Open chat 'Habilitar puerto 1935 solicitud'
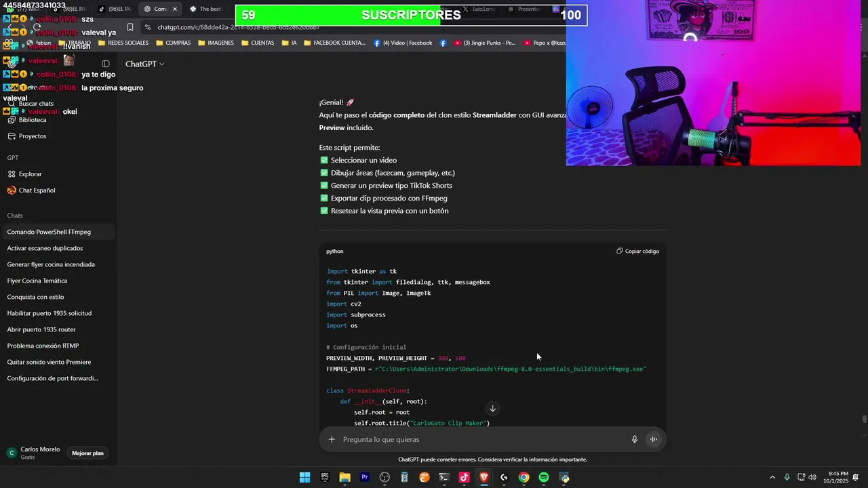 pyautogui.click(x=58, y=313)
